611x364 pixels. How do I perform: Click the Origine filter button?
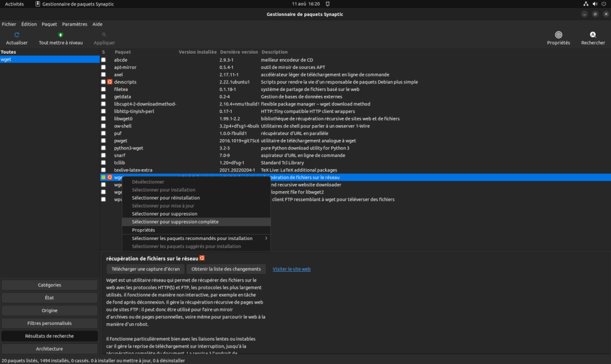[49, 311]
